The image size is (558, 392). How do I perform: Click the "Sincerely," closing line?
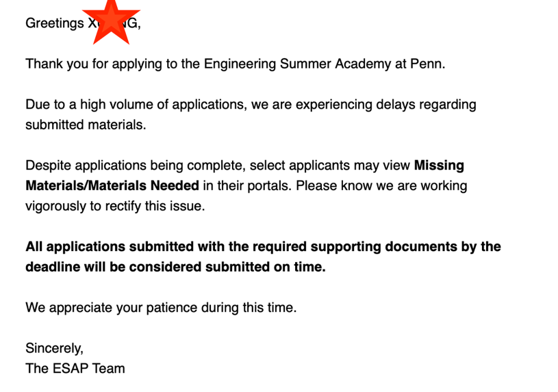click(x=55, y=348)
